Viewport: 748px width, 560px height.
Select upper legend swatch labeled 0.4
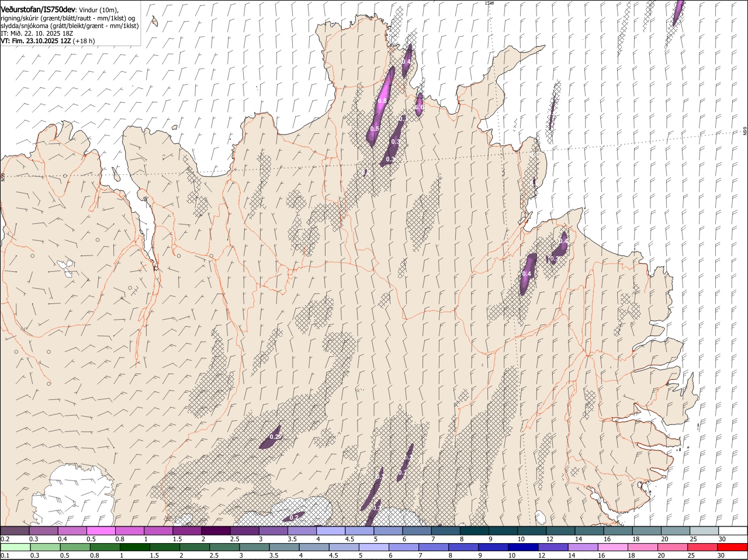72,530
